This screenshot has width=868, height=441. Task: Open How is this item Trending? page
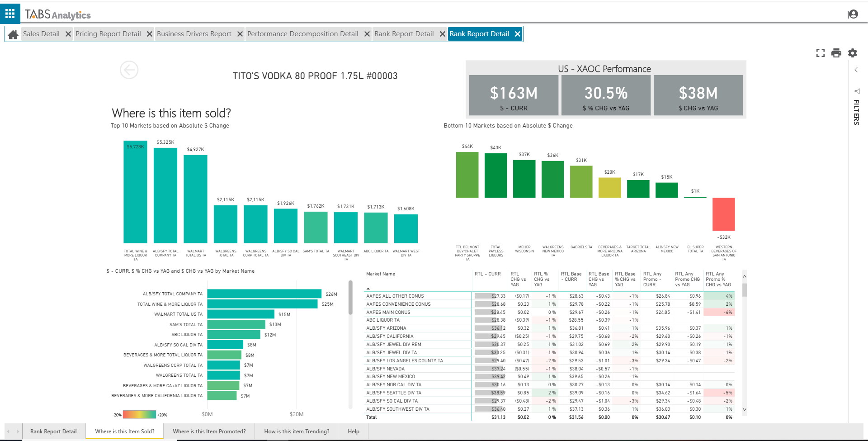(x=297, y=432)
